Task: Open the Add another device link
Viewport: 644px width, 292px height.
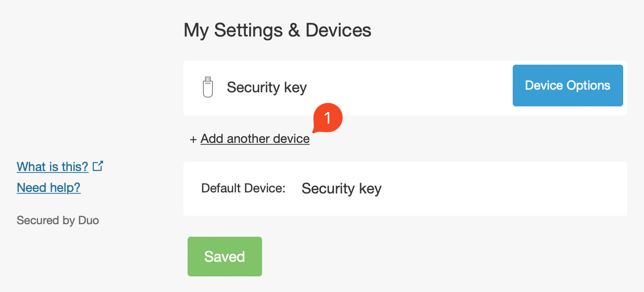Action: (x=255, y=139)
